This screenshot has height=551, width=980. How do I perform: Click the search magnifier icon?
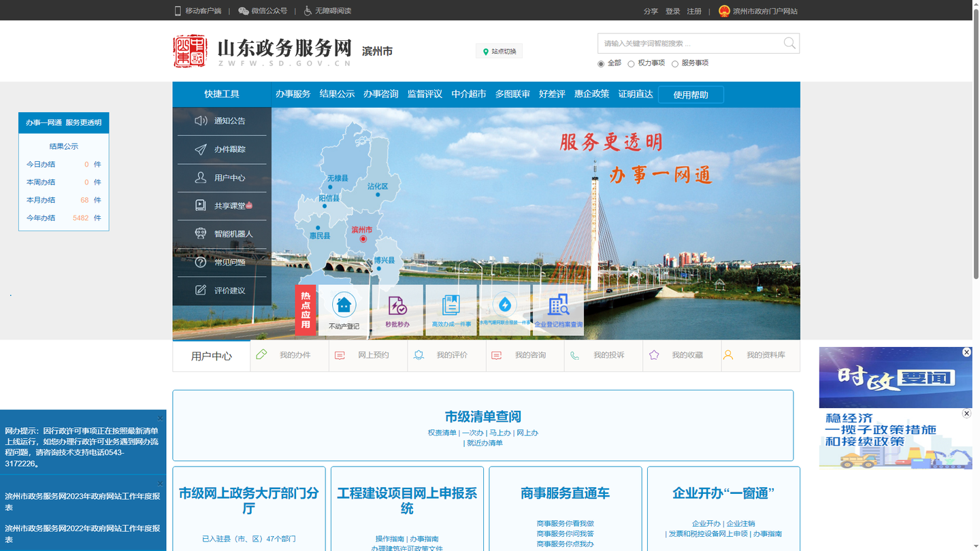click(789, 43)
